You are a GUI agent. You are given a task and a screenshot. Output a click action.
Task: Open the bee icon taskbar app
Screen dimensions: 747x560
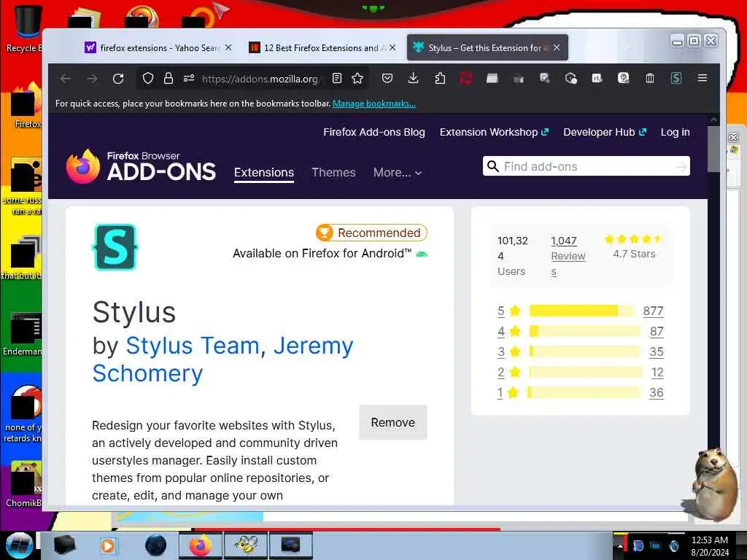246,545
